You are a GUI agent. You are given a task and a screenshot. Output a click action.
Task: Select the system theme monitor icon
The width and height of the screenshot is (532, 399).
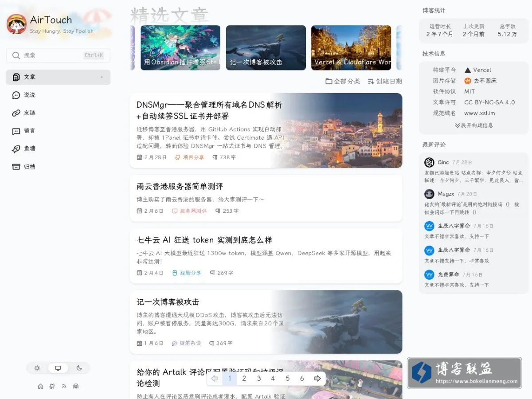pos(58,368)
